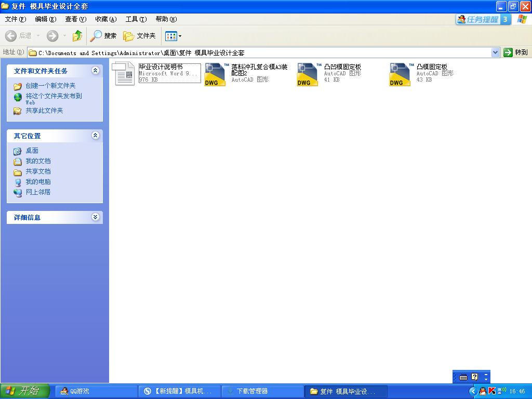Click the green forward arrow button
The image size is (532, 399).
pyautogui.click(x=52, y=36)
